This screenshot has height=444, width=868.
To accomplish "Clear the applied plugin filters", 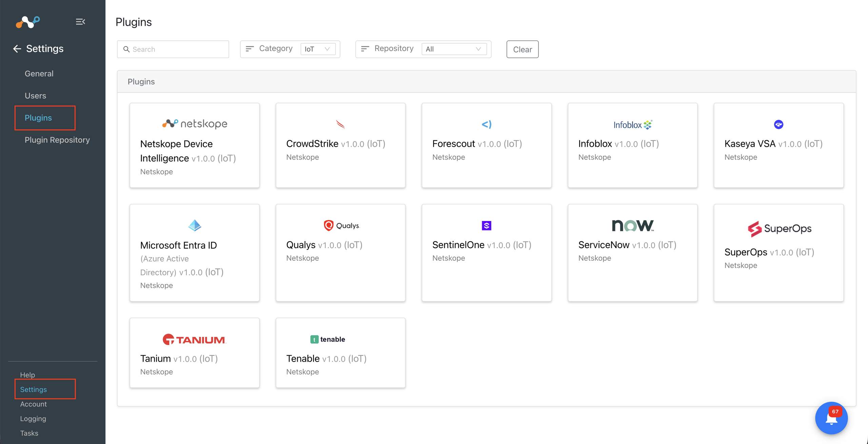I will point(522,49).
